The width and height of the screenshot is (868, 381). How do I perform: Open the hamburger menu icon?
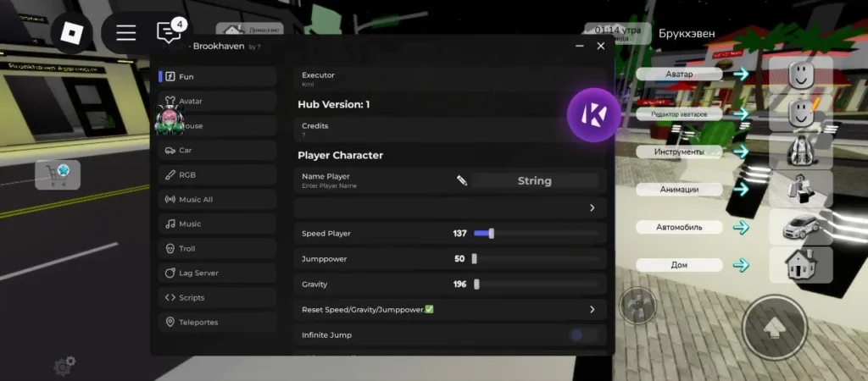pos(126,33)
